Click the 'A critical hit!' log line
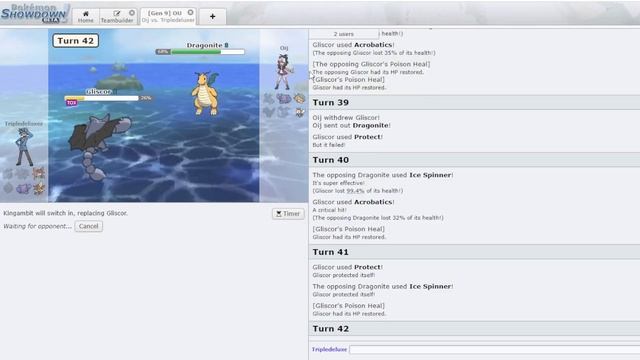This screenshot has width=640, height=360. click(x=329, y=210)
